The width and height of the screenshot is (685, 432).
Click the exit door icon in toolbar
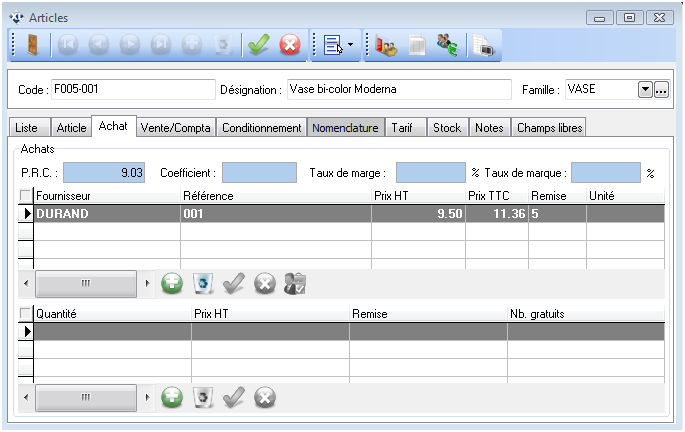32,44
